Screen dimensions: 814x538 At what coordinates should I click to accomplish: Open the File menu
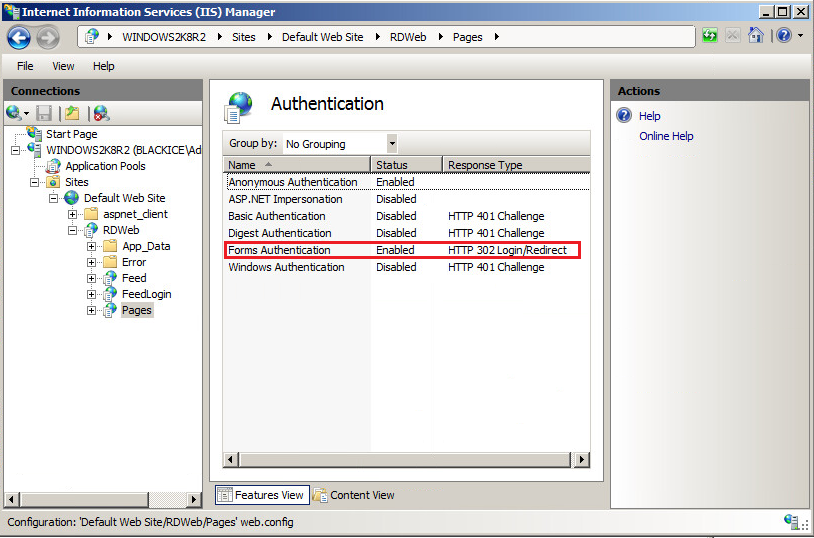pyautogui.click(x=25, y=66)
